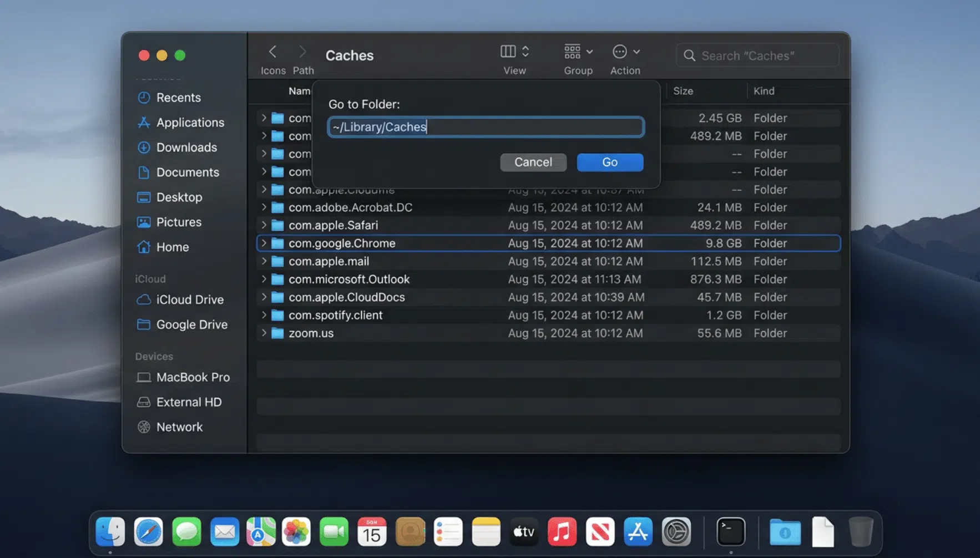The height and width of the screenshot is (558, 980).
Task: Sort by Kind column header
Action: click(764, 91)
